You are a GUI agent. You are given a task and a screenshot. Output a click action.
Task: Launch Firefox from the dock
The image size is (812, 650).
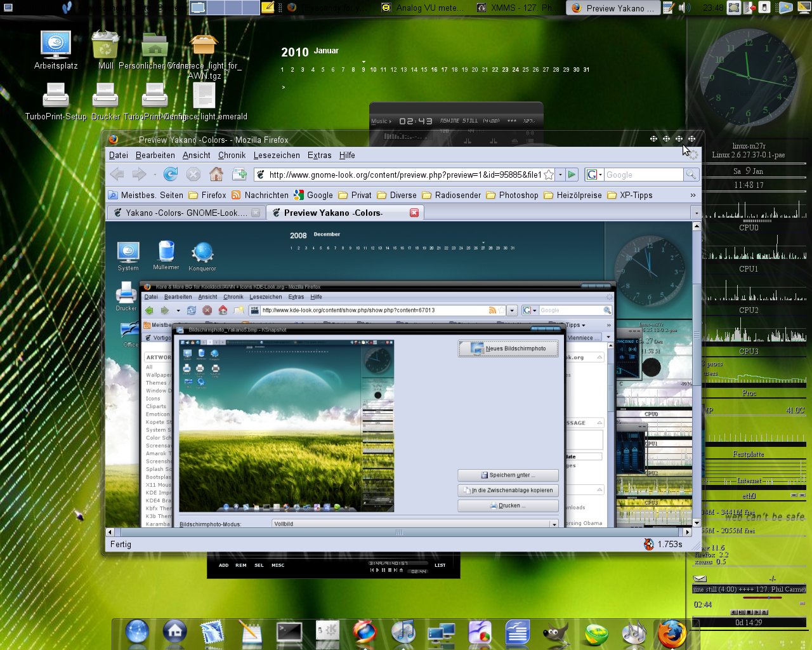click(672, 633)
